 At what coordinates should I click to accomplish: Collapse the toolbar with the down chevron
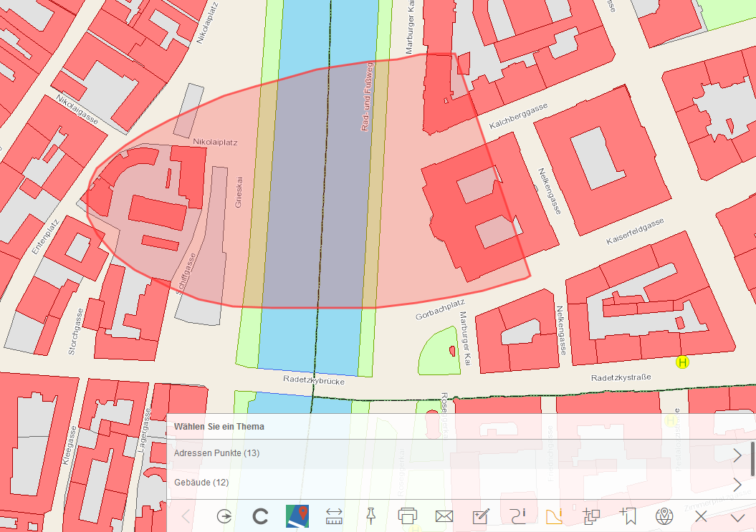tap(738, 517)
